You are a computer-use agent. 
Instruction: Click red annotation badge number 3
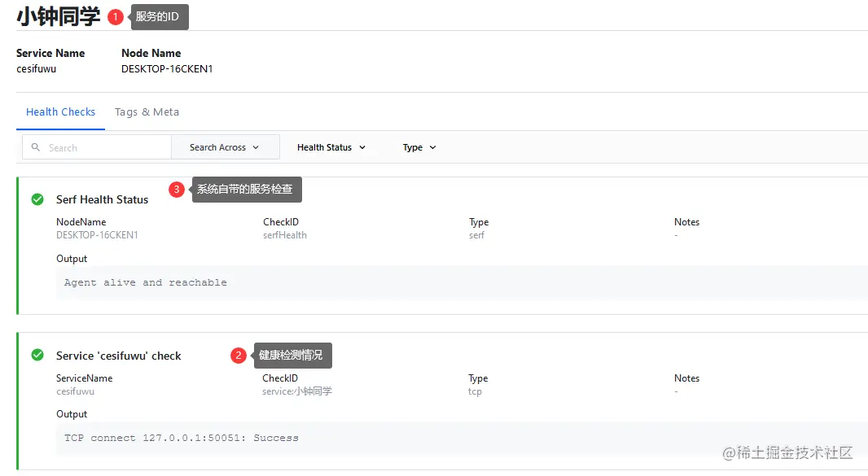(x=177, y=190)
